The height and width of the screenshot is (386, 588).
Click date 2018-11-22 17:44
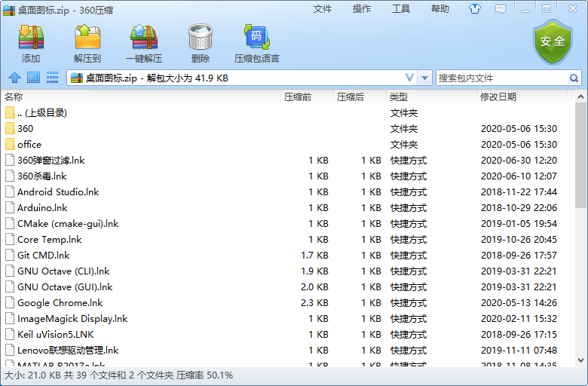tap(519, 191)
